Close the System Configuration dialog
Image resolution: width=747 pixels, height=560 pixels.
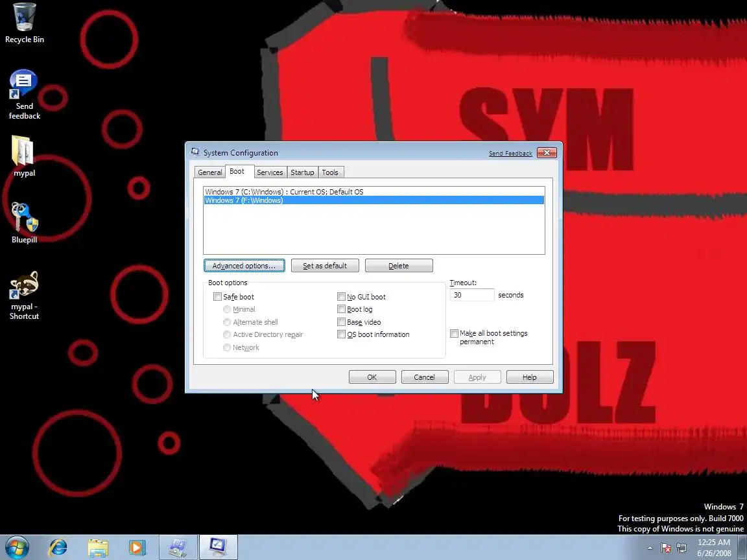tap(547, 153)
